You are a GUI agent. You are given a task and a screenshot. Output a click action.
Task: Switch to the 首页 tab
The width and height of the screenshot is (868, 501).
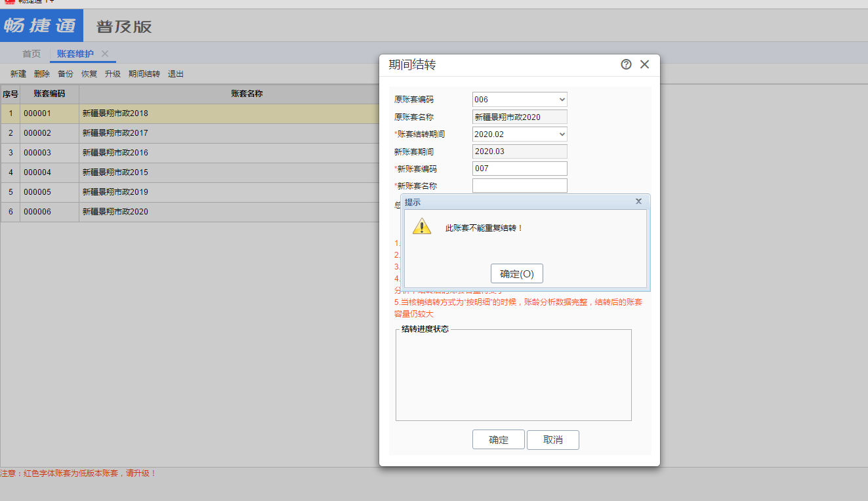(x=31, y=54)
